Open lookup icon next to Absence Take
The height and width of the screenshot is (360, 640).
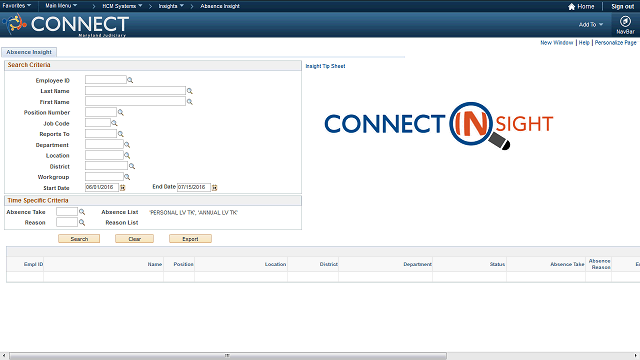click(x=82, y=212)
